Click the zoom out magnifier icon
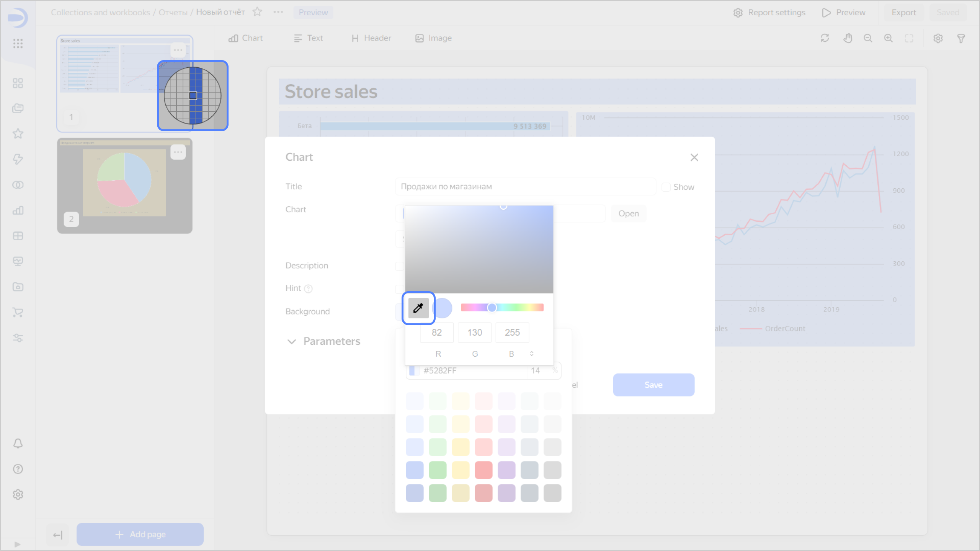This screenshot has height=551, width=980. coord(868,38)
